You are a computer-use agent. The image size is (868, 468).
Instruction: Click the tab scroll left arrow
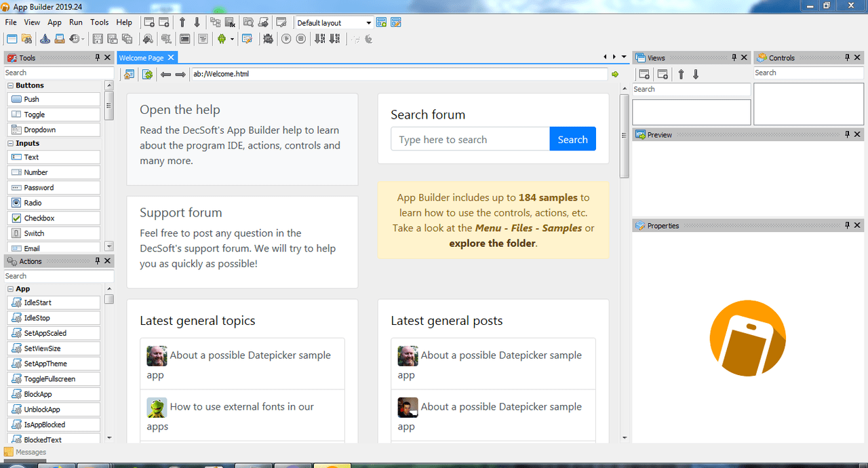point(605,57)
